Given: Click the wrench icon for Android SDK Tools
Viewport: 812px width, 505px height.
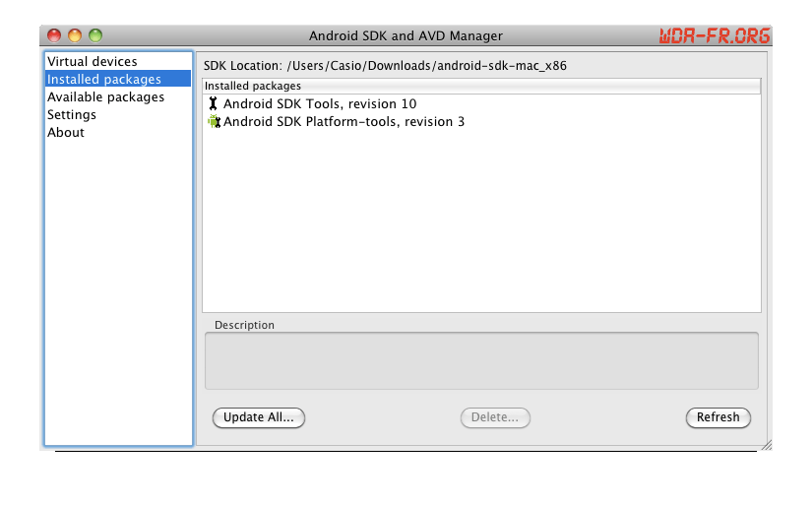Looking at the screenshot, I should click(x=213, y=103).
